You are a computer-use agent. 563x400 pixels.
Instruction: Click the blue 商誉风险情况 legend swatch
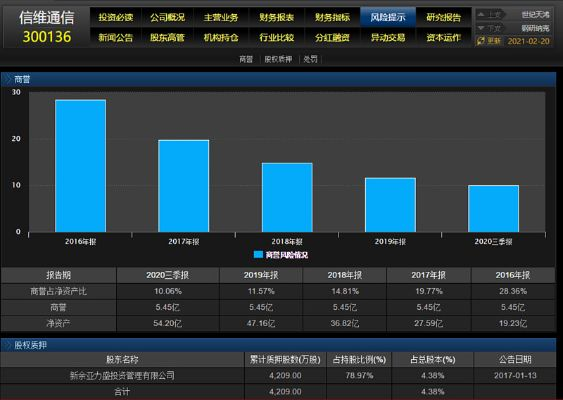click(x=258, y=255)
